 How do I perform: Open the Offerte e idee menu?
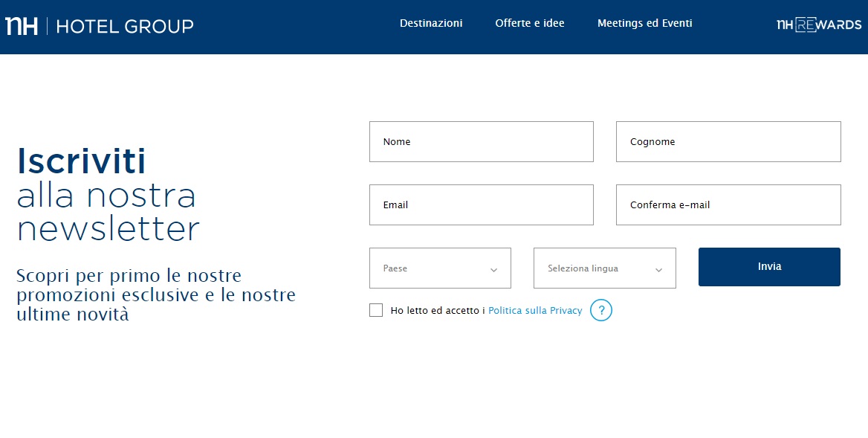tap(530, 23)
